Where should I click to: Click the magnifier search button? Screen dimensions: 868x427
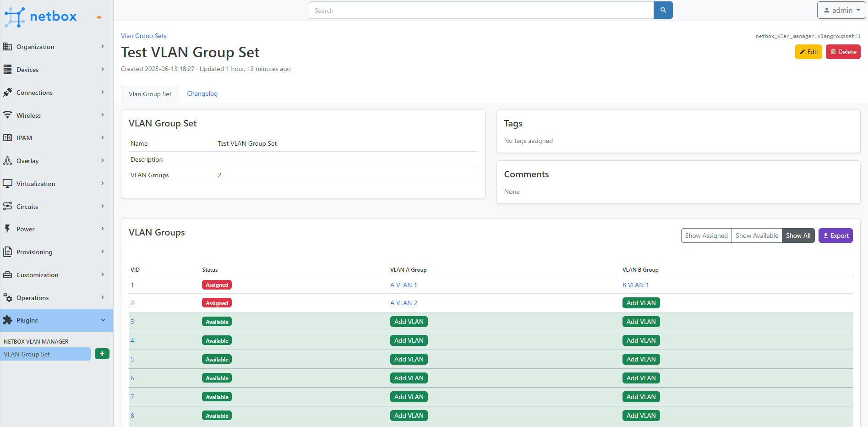(x=663, y=10)
